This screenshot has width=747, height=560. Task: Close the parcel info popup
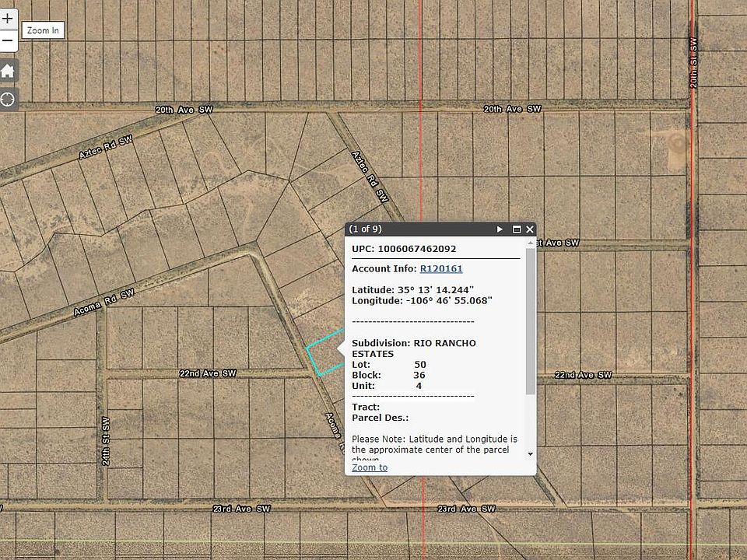click(x=530, y=229)
